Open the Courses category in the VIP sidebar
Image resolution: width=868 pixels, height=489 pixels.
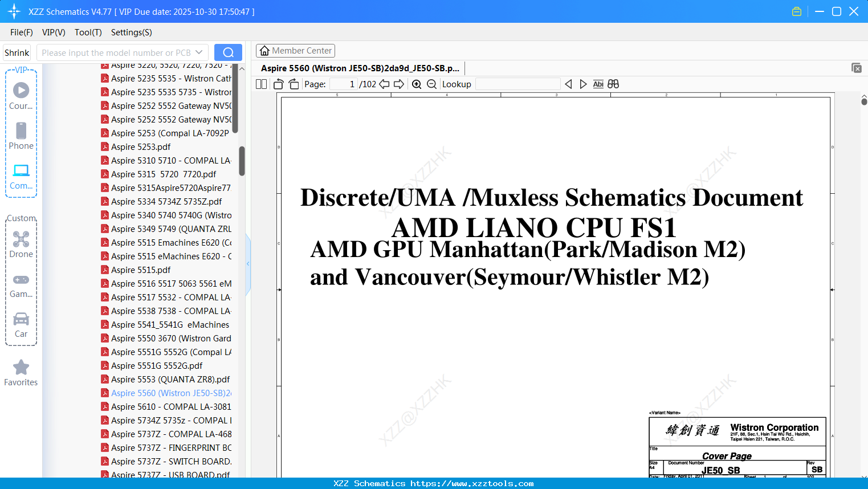coord(21,96)
